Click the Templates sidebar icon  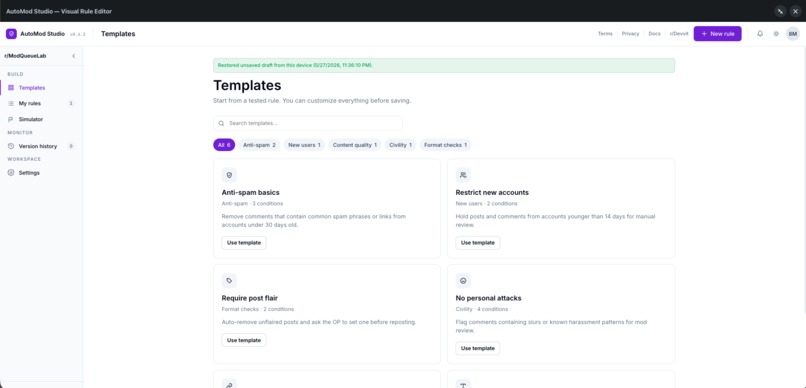(x=11, y=88)
